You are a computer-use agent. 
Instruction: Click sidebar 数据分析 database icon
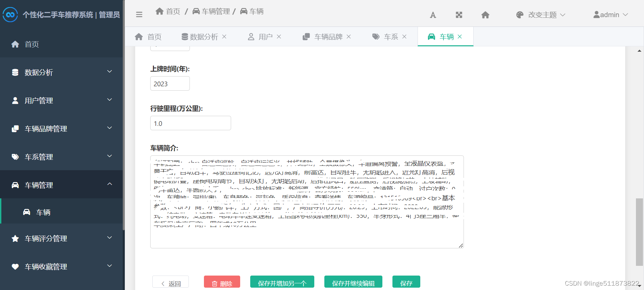[15, 72]
